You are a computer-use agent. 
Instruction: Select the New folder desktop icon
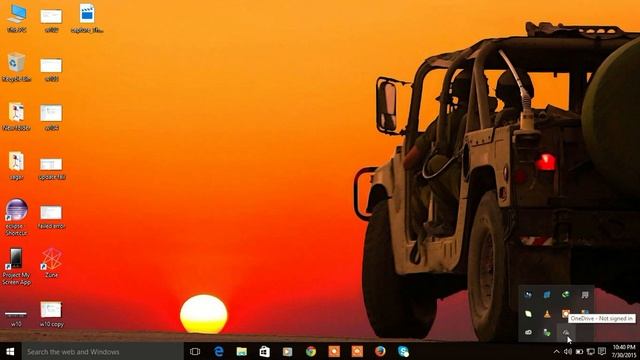tap(16, 116)
